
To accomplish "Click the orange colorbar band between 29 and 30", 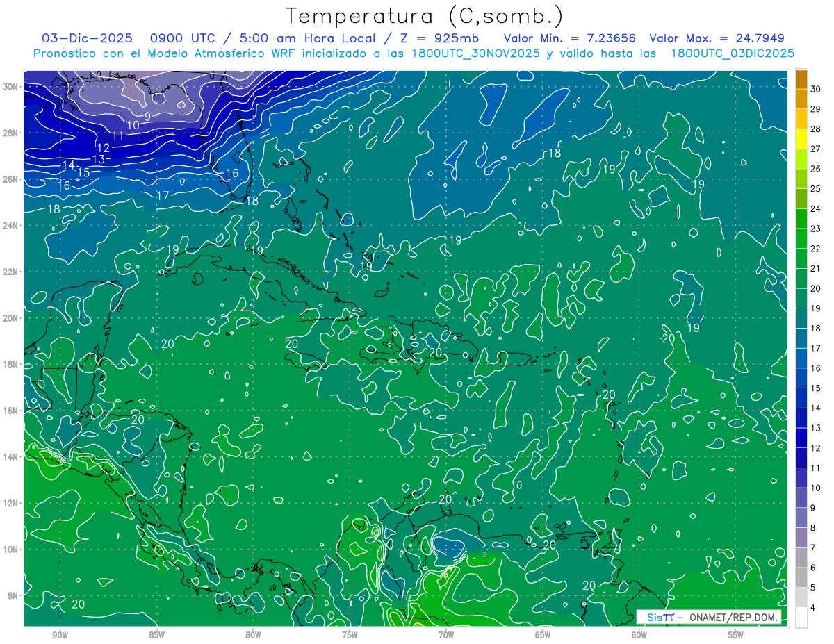I will 801,99.
